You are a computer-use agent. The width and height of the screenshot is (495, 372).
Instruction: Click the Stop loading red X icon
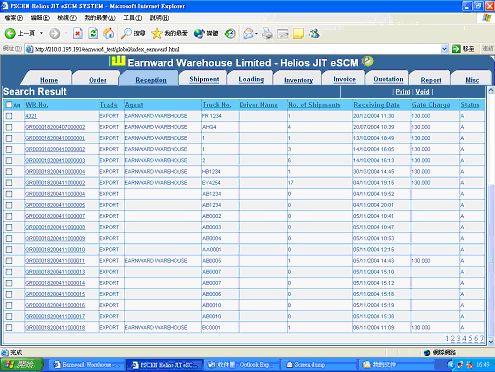[x=78, y=33]
